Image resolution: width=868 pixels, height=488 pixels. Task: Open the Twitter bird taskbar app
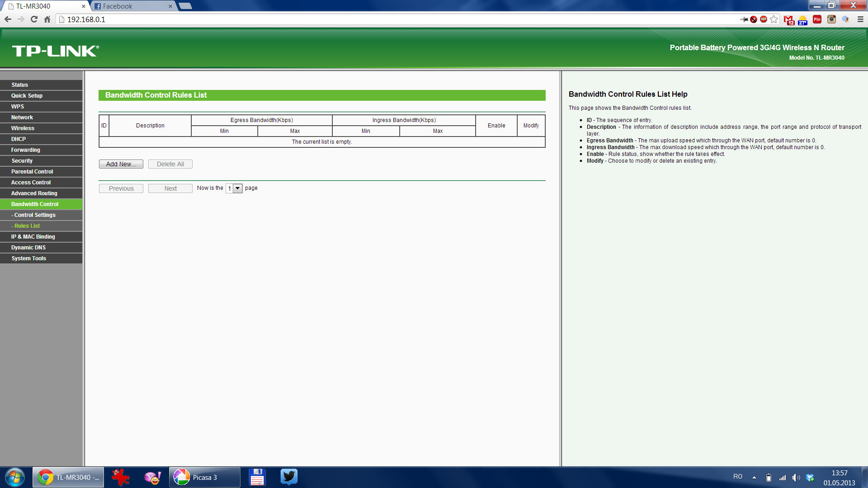[x=289, y=477]
